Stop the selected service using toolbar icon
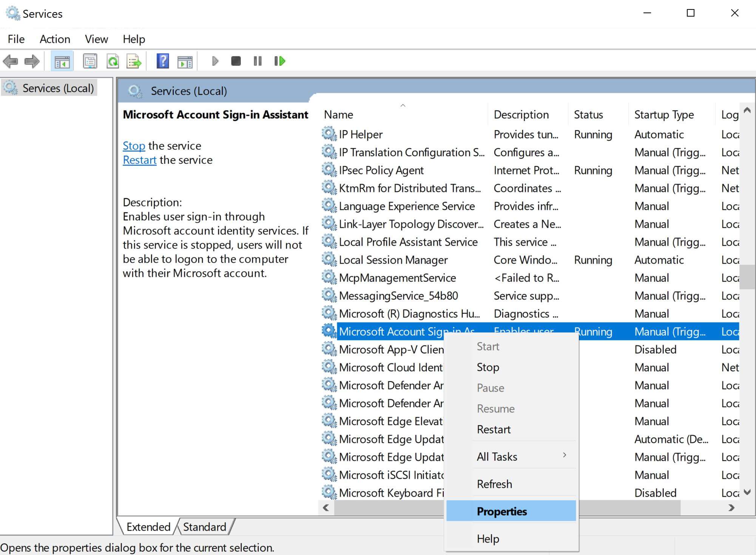 (x=236, y=61)
